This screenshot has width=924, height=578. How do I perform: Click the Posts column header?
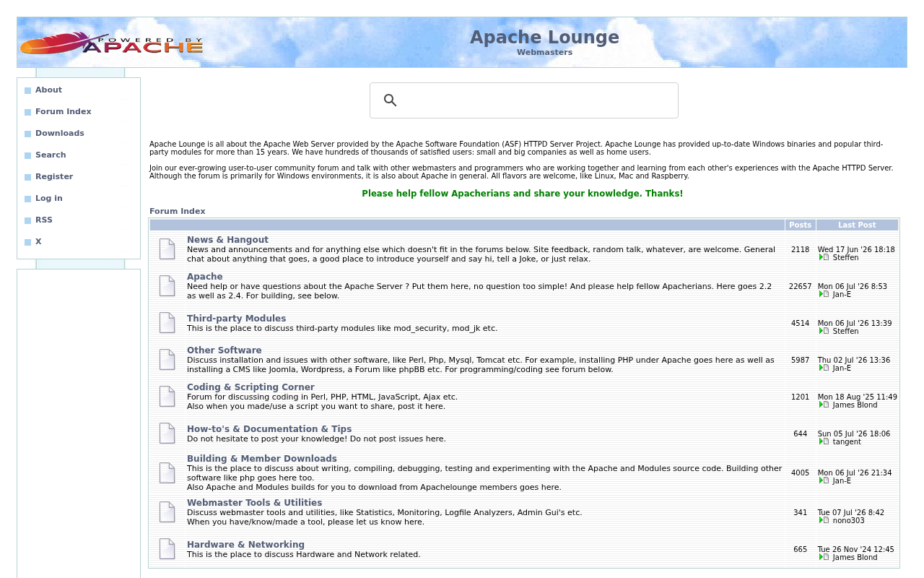coord(800,225)
